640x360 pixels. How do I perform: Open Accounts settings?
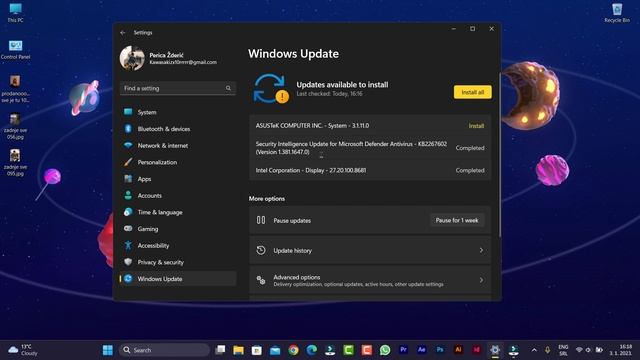pos(178,196)
